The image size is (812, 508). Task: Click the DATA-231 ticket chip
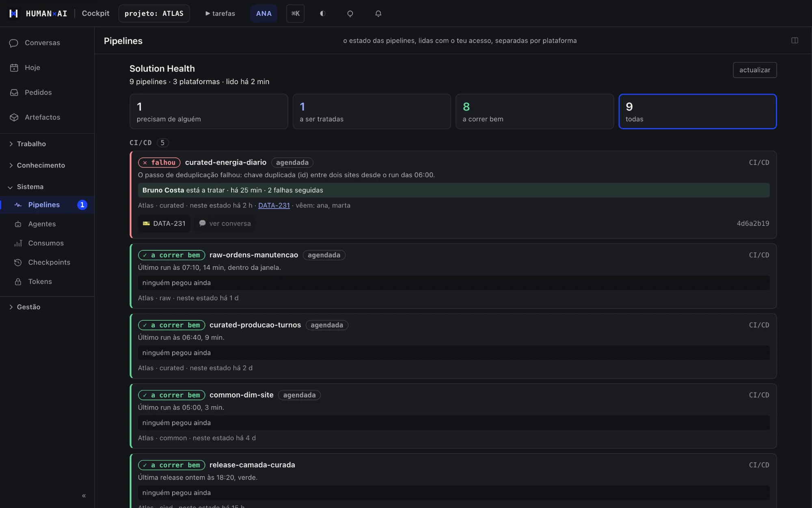click(x=164, y=224)
